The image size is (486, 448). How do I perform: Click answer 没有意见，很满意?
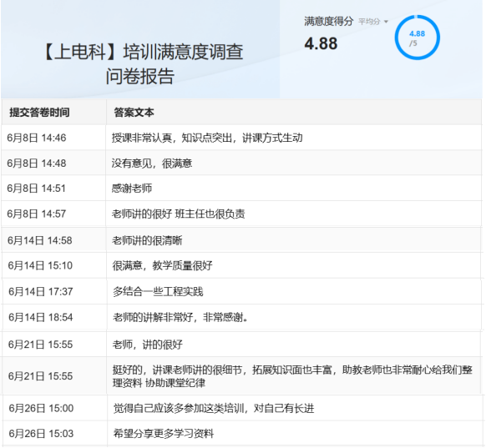152,164
